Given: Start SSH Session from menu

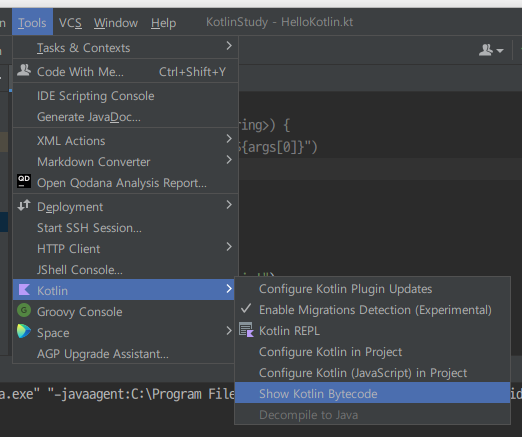Looking at the screenshot, I should tap(125, 228).
